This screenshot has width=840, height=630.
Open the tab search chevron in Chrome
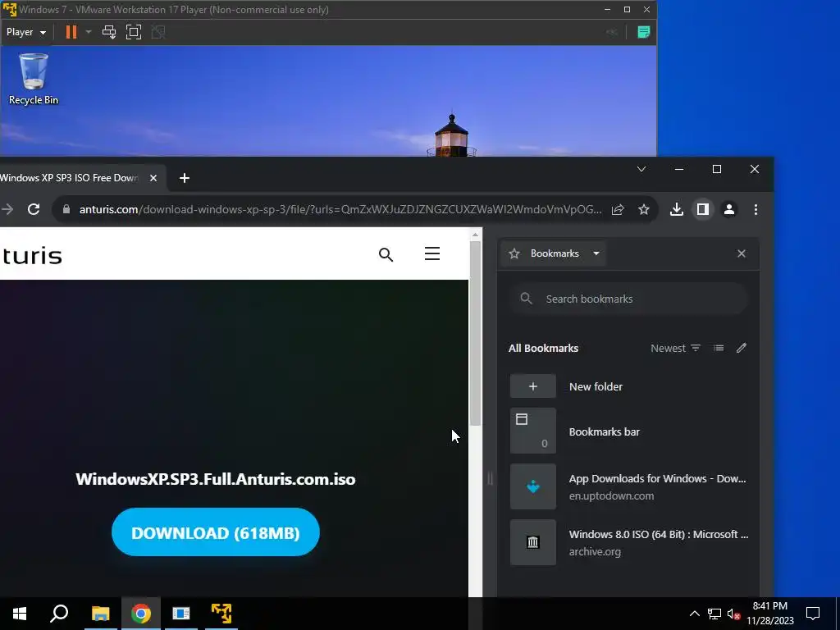click(641, 169)
